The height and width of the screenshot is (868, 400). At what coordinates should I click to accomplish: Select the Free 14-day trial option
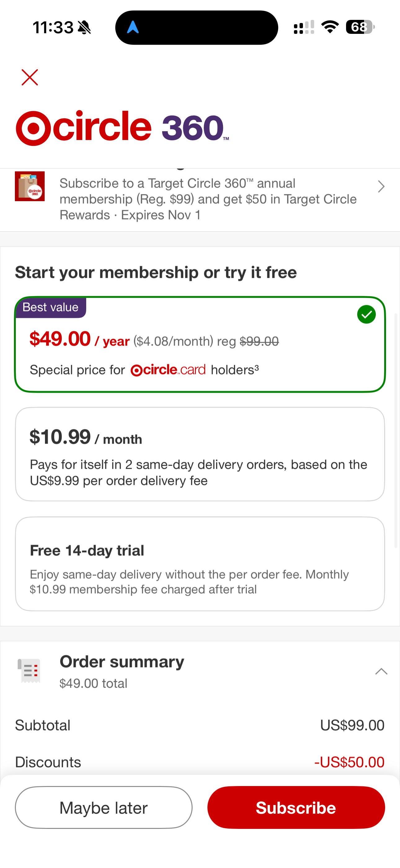[x=200, y=564]
